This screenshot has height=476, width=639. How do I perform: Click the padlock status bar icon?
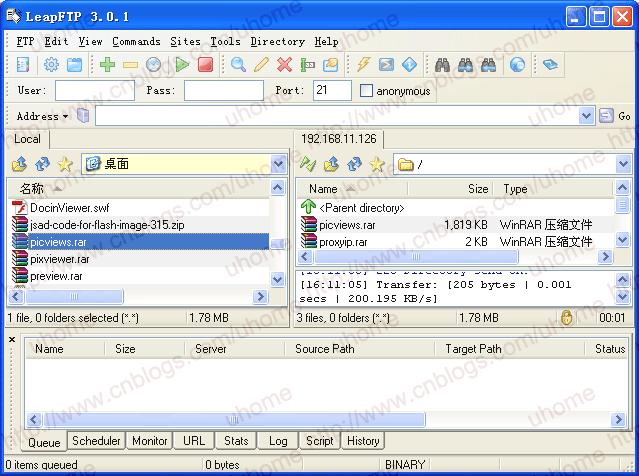pyautogui.click(x=566, y=317)
